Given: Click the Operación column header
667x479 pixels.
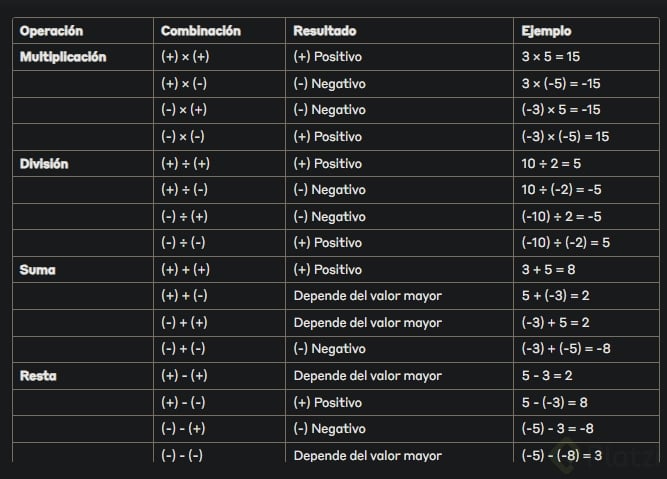Looking at the screenshot, I should [x=51, y=31].
